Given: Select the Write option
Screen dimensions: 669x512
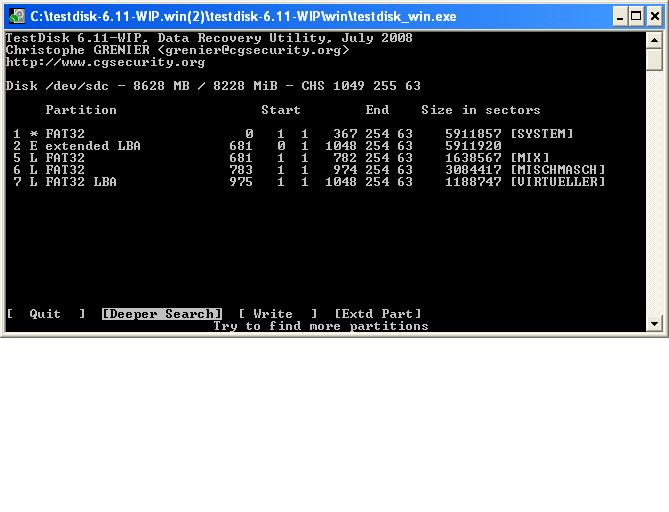Looking at the screenshot, I should 278,314.
